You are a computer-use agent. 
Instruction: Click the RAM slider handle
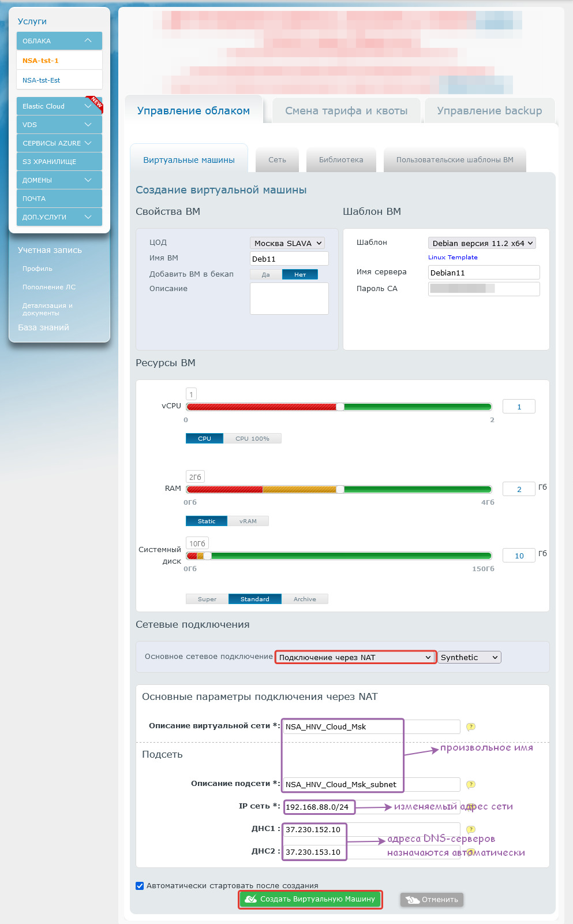[x=340, y=489]
